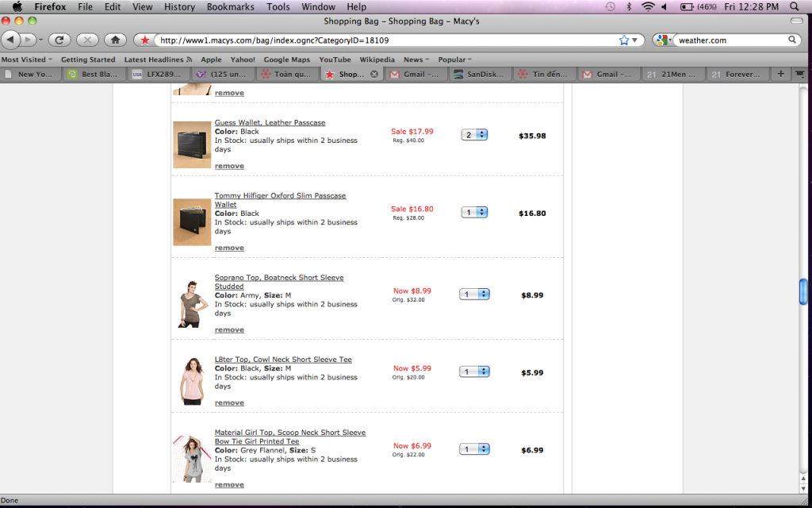The image size is (812, 508).
Task: Close the Shopping Bag tab
Action: pyautogui.click(x=374, y=74)
